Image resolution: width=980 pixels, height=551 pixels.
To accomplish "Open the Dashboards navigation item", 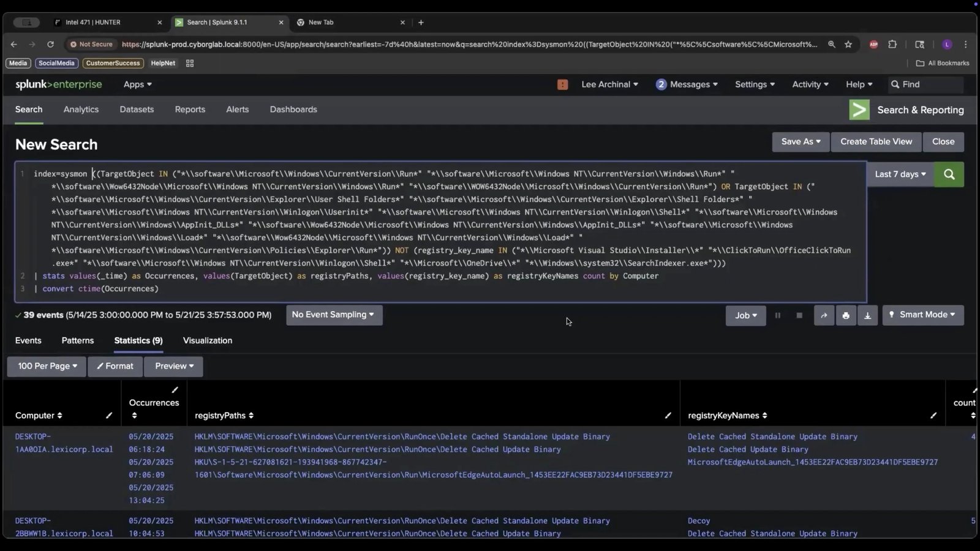I will (293, 110).
